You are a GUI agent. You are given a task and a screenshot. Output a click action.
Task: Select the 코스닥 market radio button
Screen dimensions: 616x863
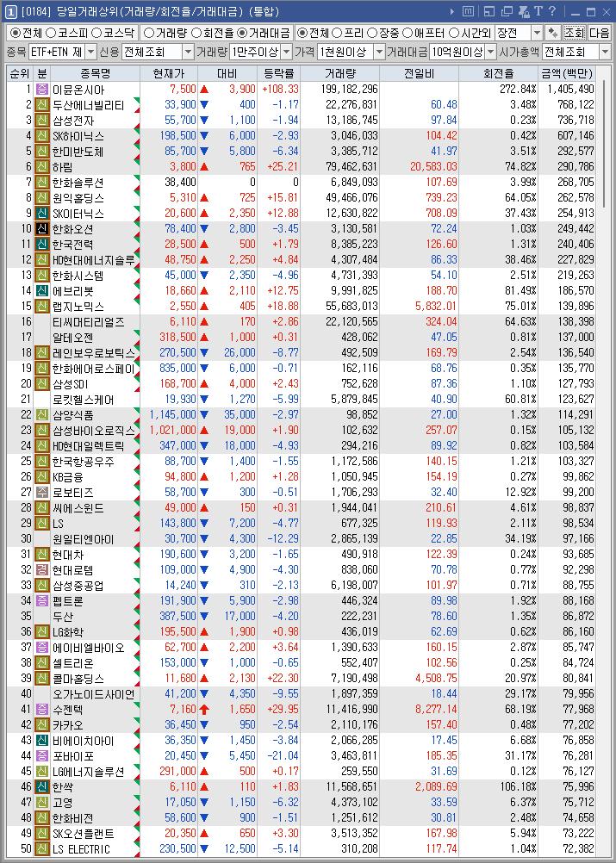96,33
